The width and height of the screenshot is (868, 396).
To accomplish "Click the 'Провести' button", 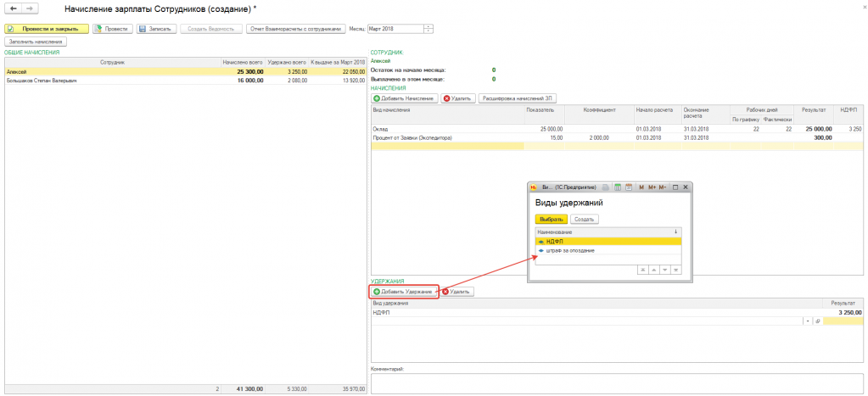I will 113,29.
